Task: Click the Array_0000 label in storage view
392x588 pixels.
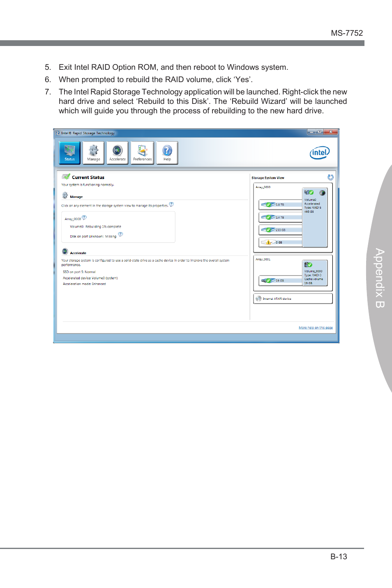Action: pos(263,187)
